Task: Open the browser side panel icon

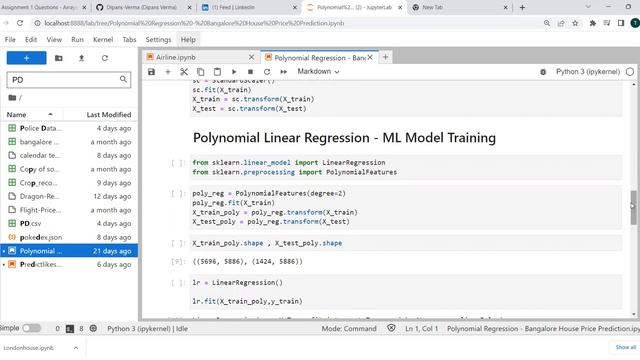Action: (621, 23)
